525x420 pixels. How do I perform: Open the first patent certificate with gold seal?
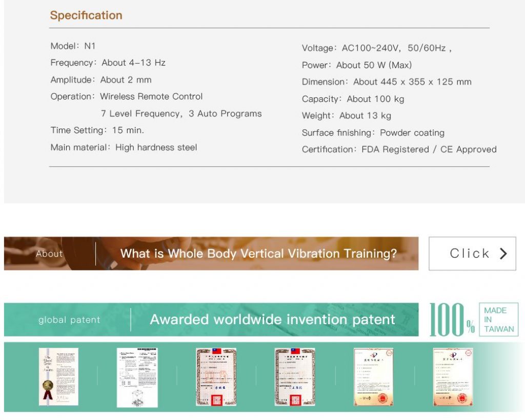click(58, 377)
